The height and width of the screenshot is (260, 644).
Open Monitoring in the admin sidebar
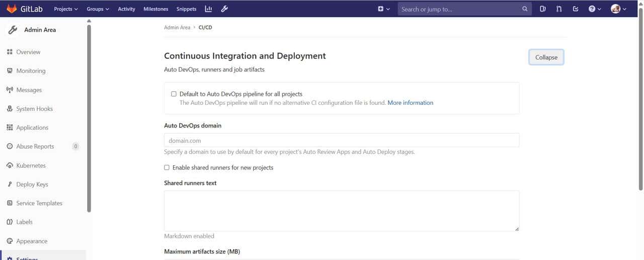[x=31, y=71]
